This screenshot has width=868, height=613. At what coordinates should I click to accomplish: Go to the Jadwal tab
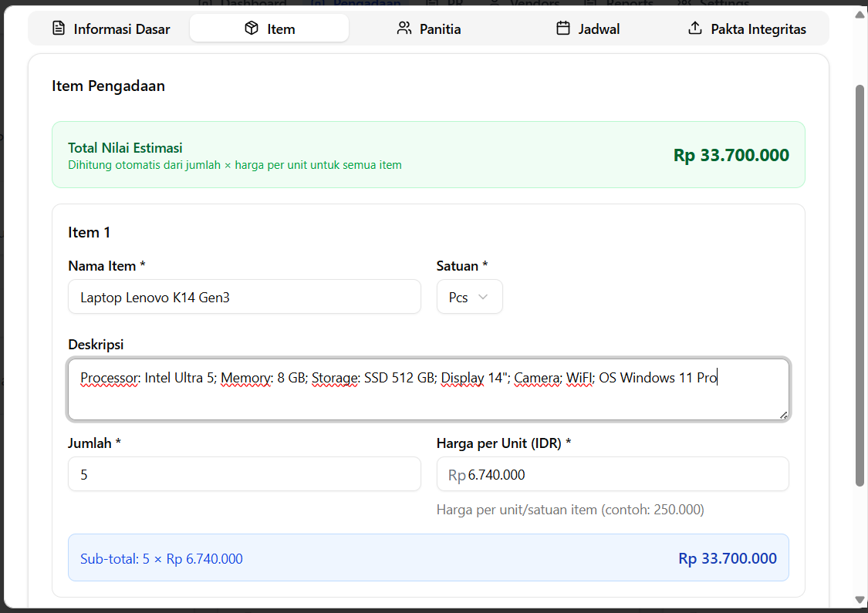(x=588, y=29)
